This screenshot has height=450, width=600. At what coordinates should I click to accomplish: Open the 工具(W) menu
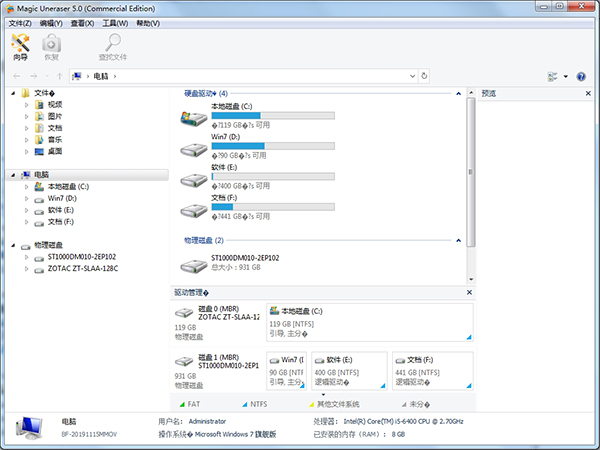pos(115,23)
